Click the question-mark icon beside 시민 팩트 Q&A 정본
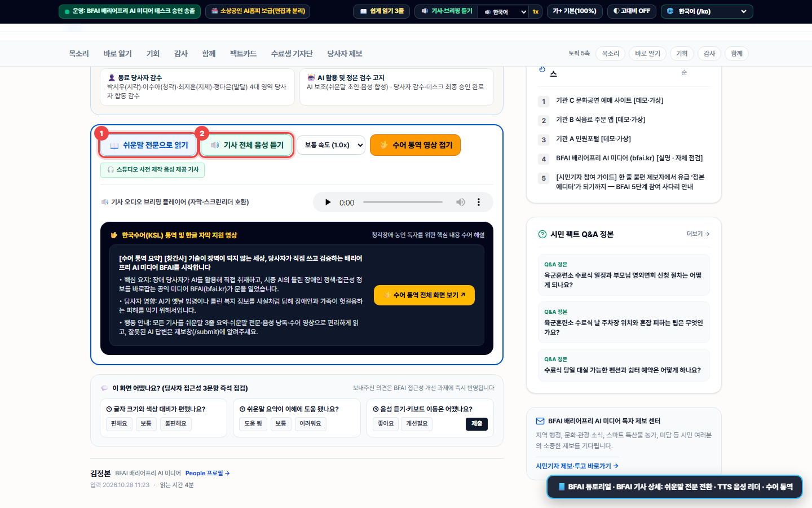Screen dimensions: 812x508 click(x=542, y=234)
